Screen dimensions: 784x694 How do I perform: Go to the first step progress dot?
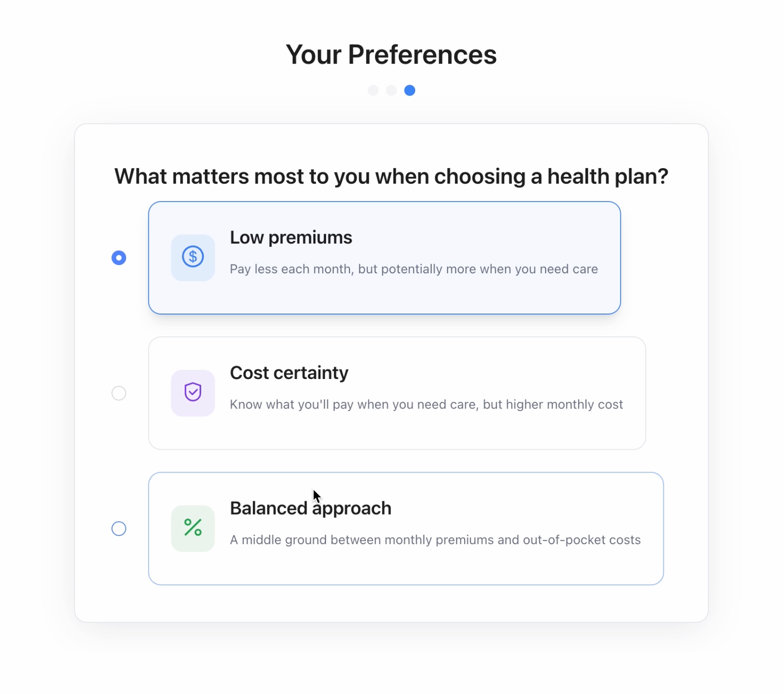pos(373,91)
